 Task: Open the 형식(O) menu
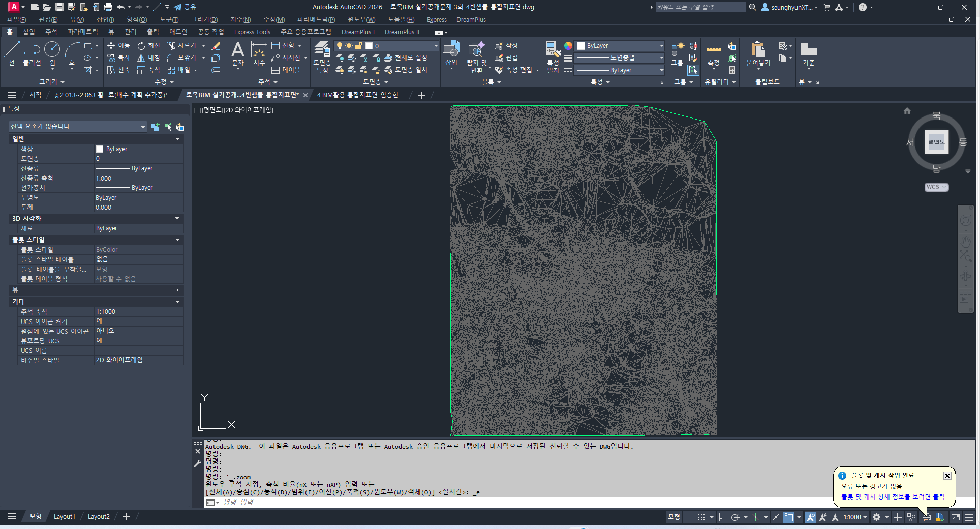point(136,19)
